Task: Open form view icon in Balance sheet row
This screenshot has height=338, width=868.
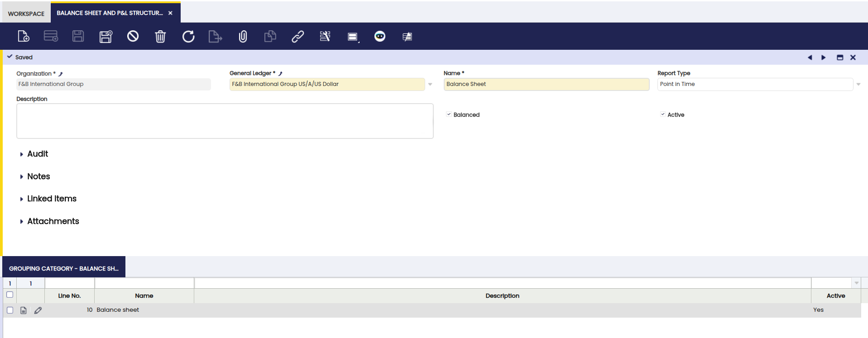Action: tap(24, 310)
